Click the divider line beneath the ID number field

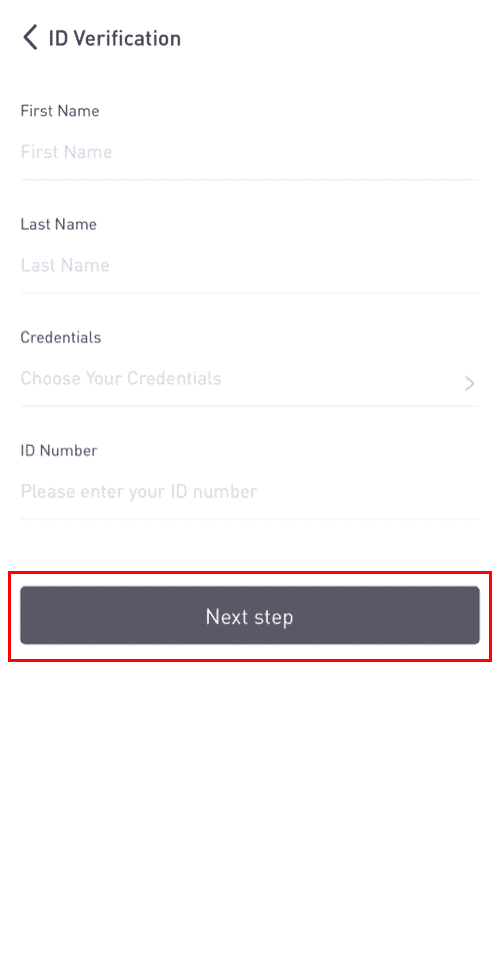[249, 519]
